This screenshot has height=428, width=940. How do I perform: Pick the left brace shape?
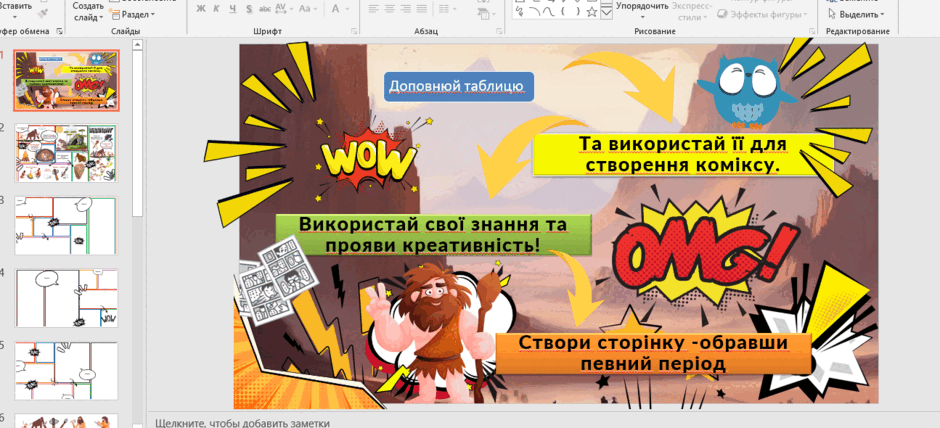562,11
